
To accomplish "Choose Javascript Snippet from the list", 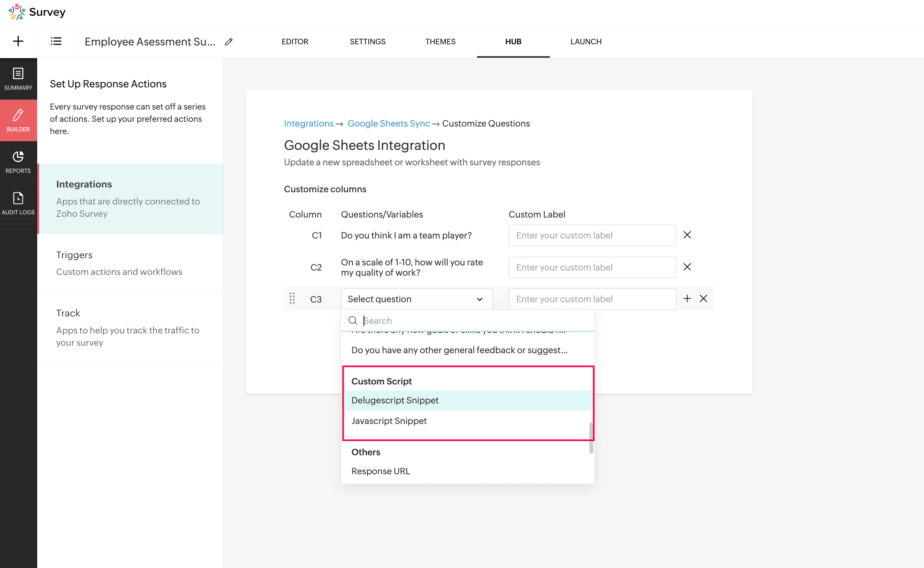I will pos(389,421).
